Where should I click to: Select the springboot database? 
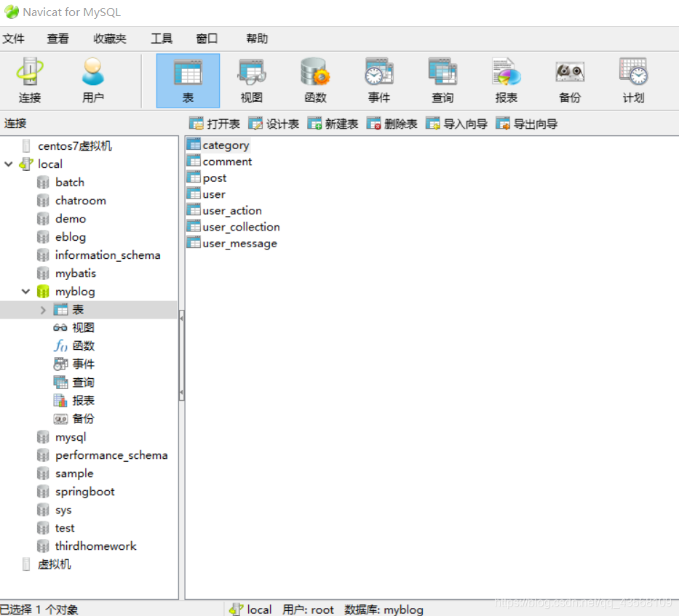click(85, 492)
